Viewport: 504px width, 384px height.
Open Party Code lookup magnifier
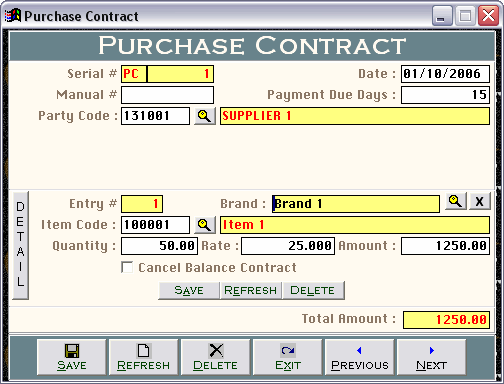[205, 116]
